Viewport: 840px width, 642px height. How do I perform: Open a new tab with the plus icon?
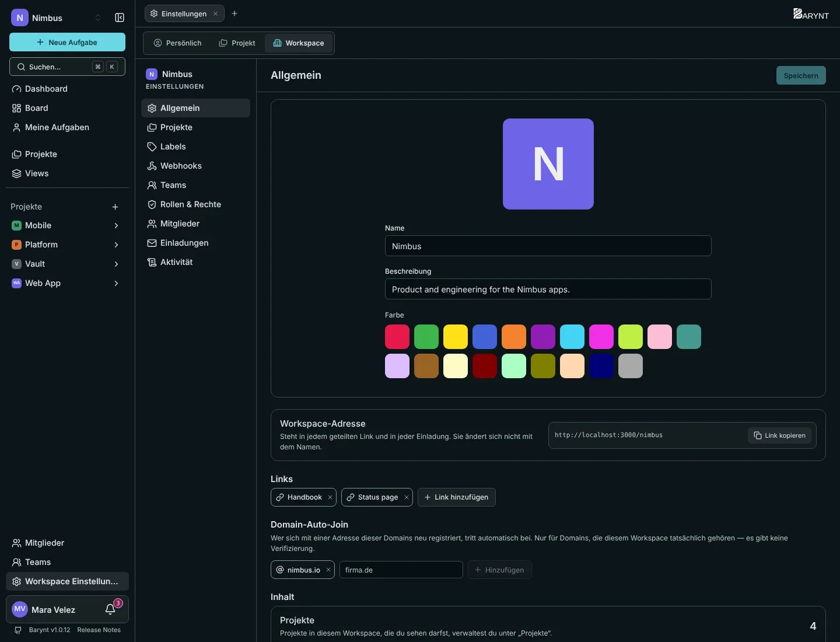point(235,13)
